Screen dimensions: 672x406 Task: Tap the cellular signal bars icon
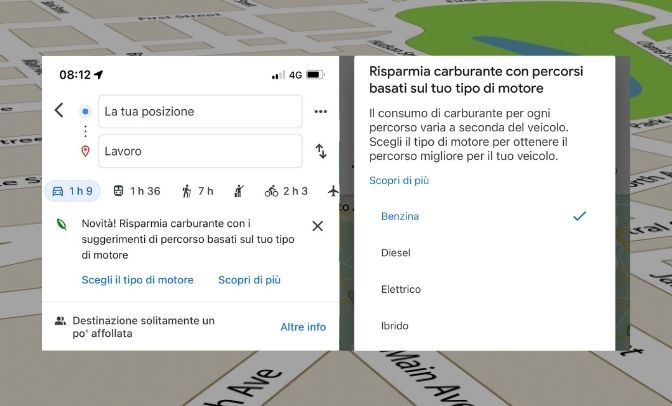point(278,75)
